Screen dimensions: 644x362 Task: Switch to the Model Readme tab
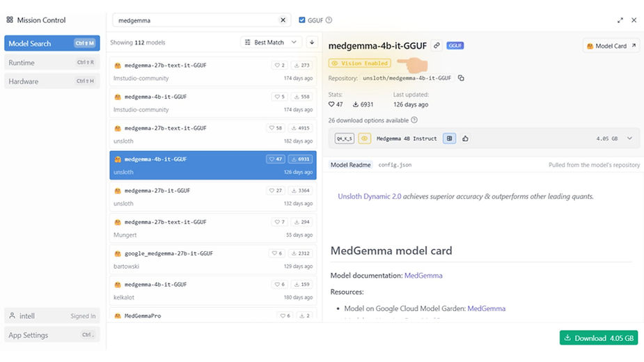[351, 165]
